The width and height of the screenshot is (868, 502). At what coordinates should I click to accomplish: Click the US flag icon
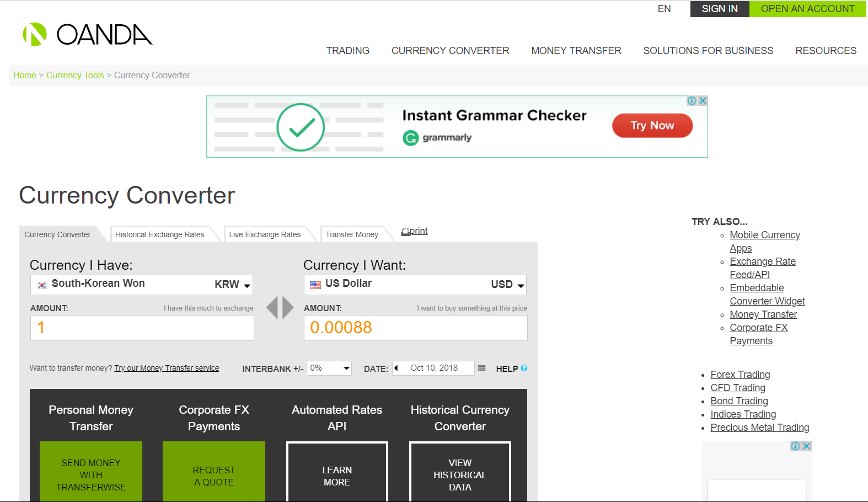click(315, 285)
